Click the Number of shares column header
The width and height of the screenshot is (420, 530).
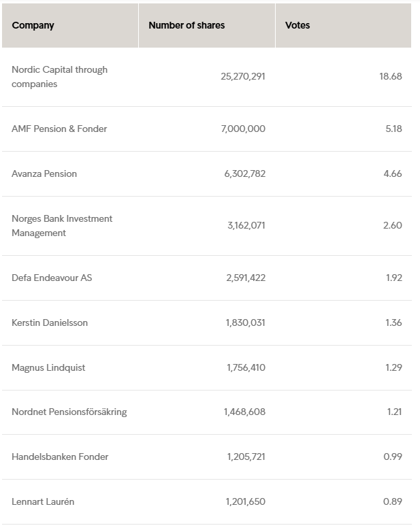[187, 25]
